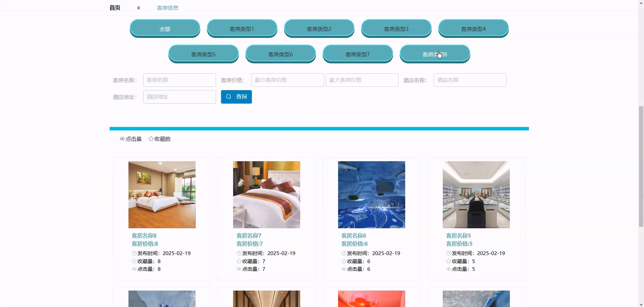Filter by 客房类型3
The image size is (644, 307).
click(396, 29)
